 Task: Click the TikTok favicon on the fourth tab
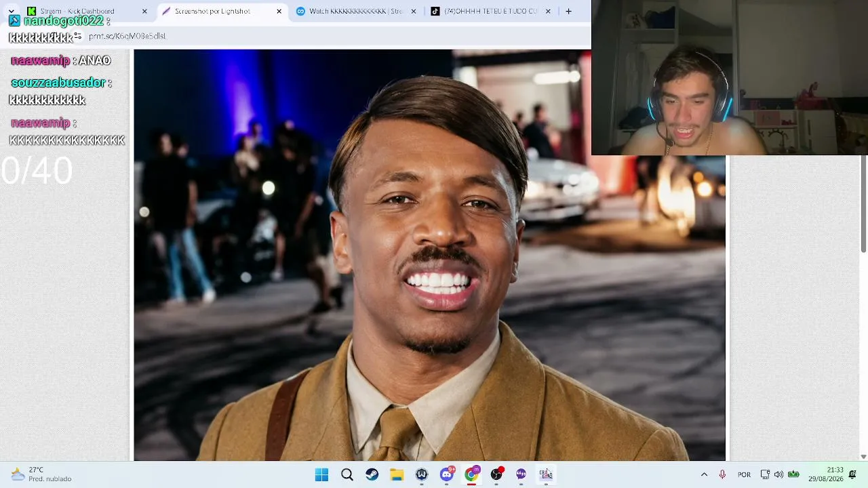[x=435, y=12]
